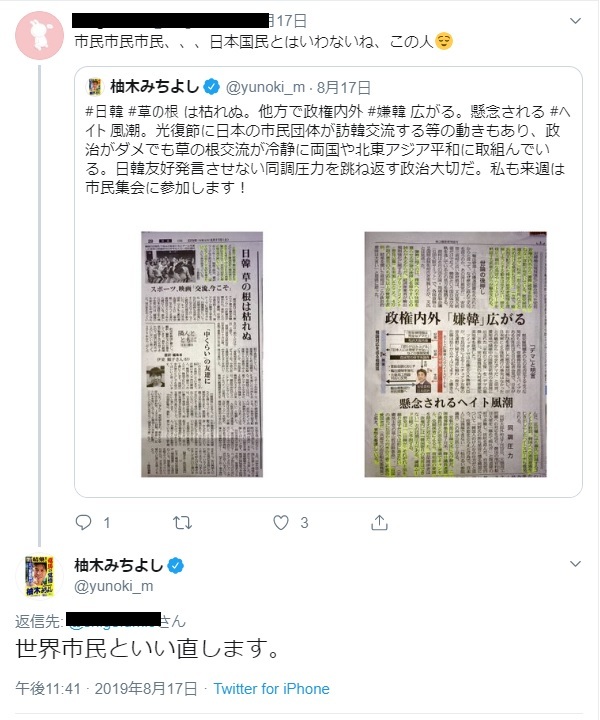Retweet using the retweet arrows icon

pyautogui.click(x=182, y=523)
